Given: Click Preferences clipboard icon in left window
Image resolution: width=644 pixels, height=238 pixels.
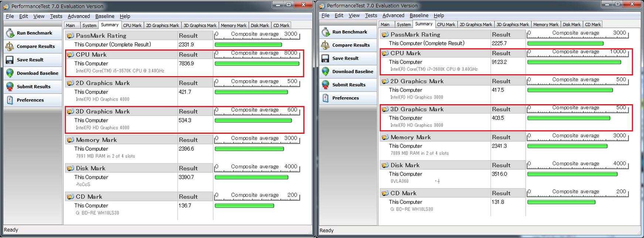Looking at the screenshot, I should 10,100.
